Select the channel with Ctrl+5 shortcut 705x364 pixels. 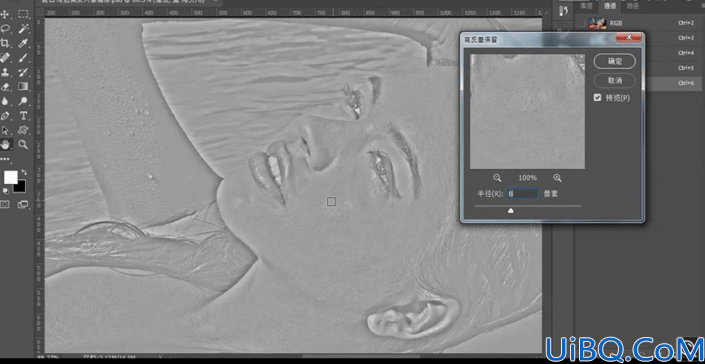(x=674, y=68)
